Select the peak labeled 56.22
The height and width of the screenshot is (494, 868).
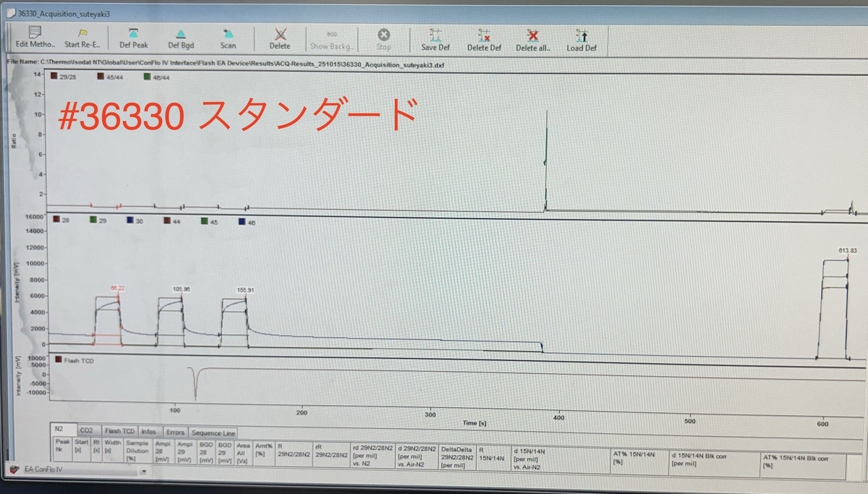tap(117, 288)
